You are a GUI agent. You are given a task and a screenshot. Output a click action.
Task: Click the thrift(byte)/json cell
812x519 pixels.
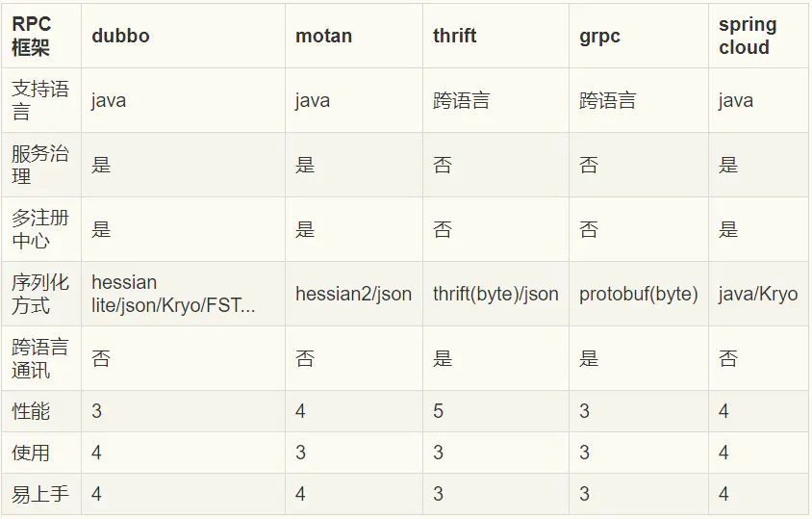pos(495,294)
